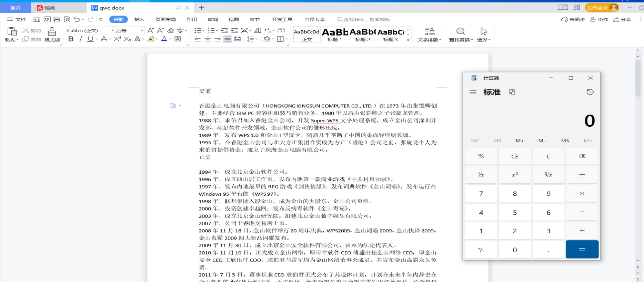
Task: Click the 立即登录 login button
Action: pyautogui.click(x=602, y=7)
